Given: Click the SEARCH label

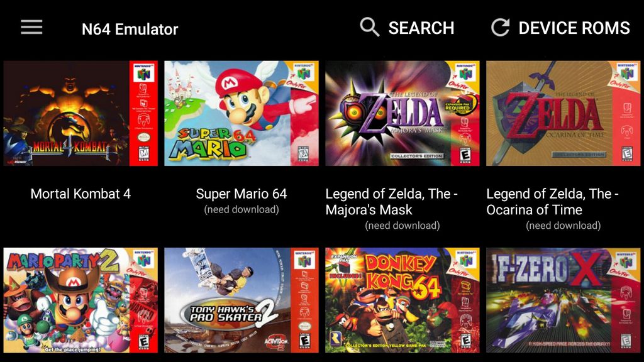Looking at the screenshot, I should (x=421, y=28).
